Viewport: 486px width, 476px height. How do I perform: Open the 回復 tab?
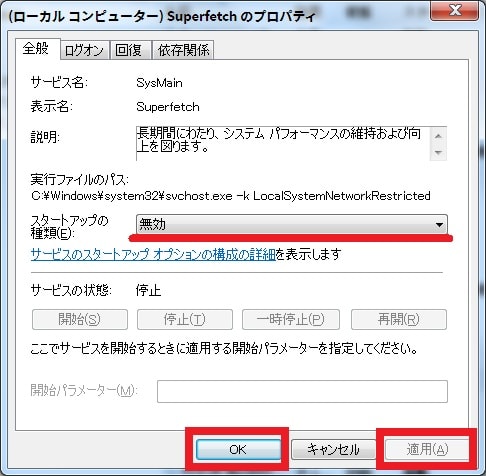click(x=130, y=51)
